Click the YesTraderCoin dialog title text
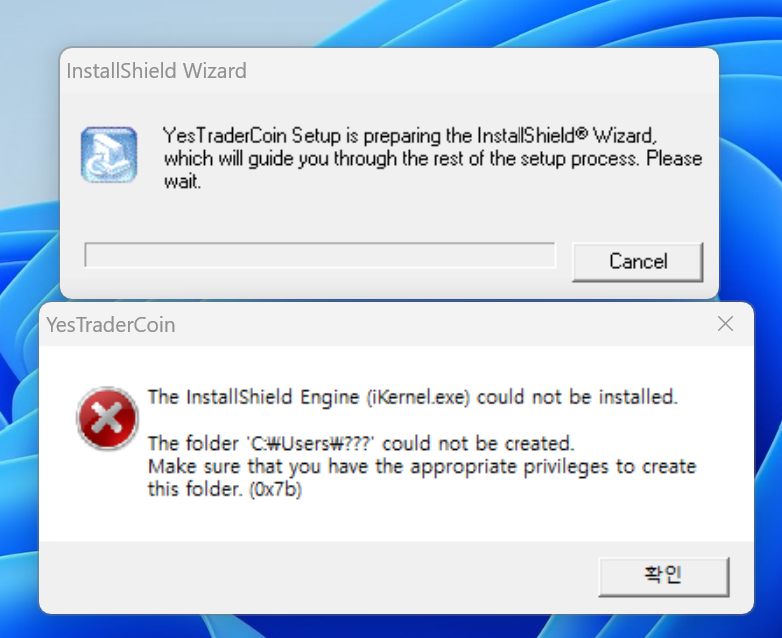 (111, 325)
